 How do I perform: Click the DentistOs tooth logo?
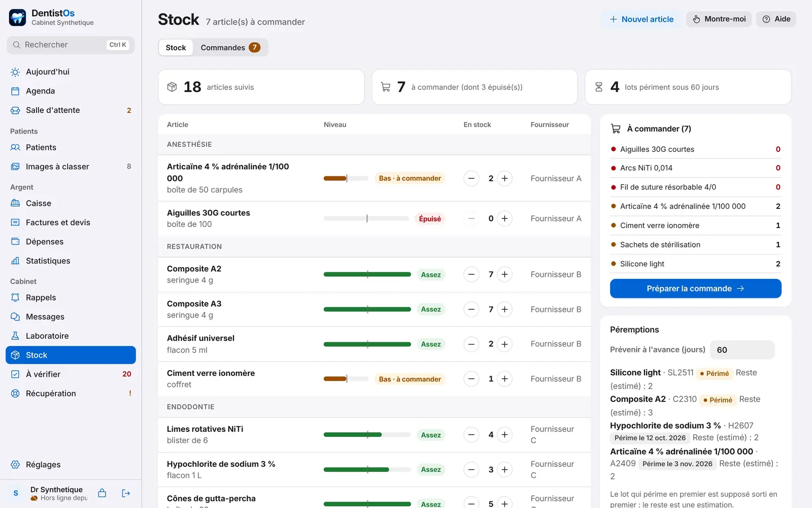coord(17,17)
